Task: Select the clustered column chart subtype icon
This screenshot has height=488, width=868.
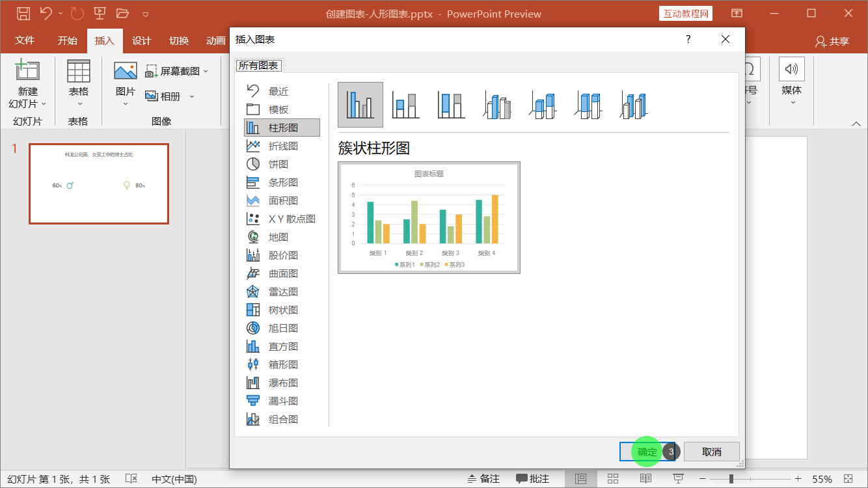Action: click(x=360, y=104)
